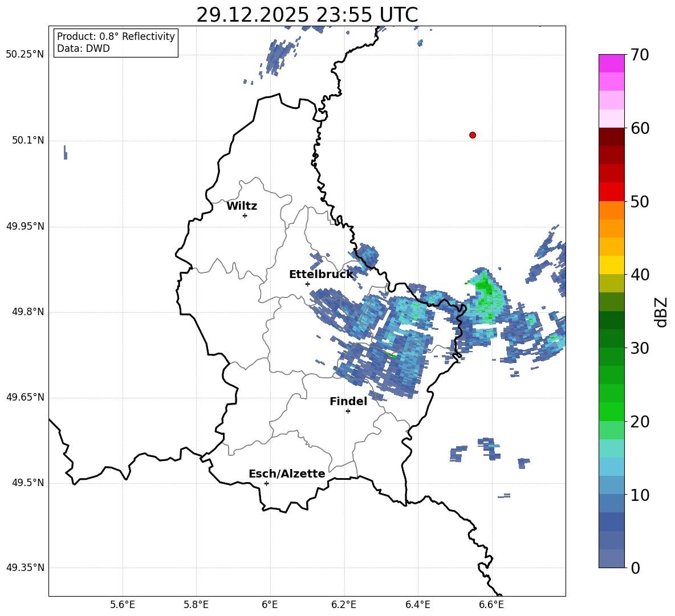Click the Ettelbruck city label
675x616 pixels.
(x=321, y=275)
